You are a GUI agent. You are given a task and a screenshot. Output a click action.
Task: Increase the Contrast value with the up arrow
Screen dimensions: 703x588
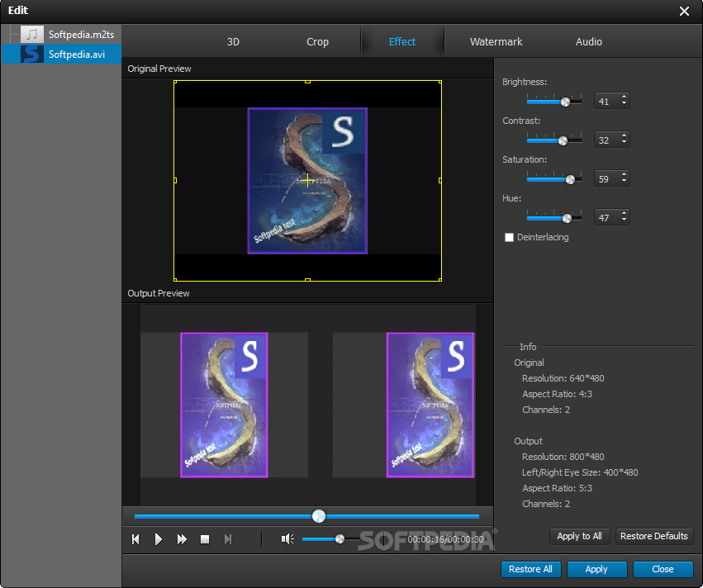(624, 135)
